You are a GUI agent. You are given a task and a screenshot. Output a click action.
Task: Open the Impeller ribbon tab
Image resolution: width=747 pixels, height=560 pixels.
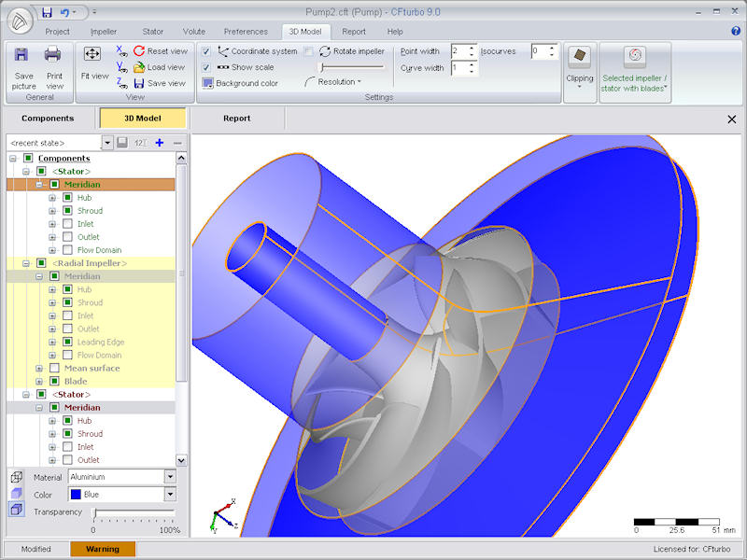[x=104, y=32]
